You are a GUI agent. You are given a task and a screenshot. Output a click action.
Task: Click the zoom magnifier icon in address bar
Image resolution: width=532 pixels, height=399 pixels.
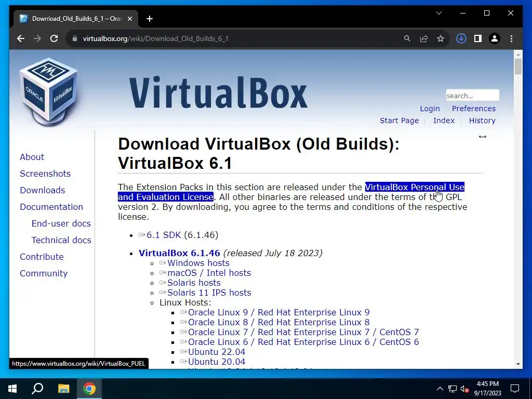click(x=407, y=38)
